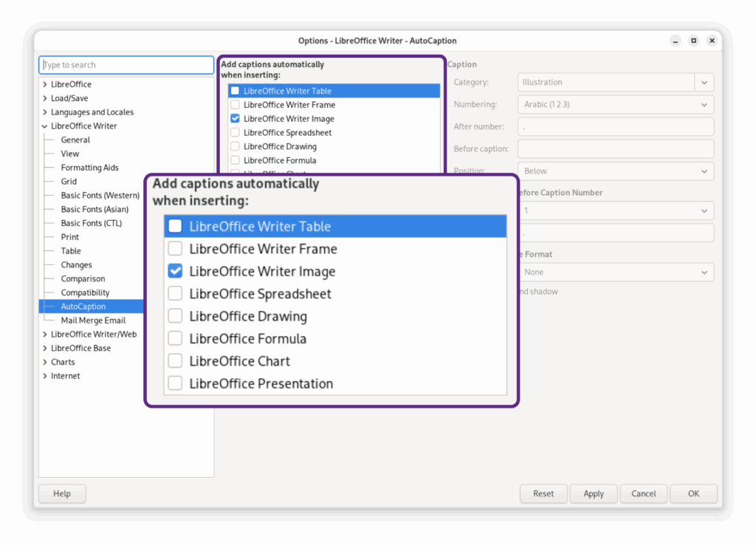Screen dimensions: 756x545
Task: Select Basic Fonts (Western) option page
Action: 100,196
